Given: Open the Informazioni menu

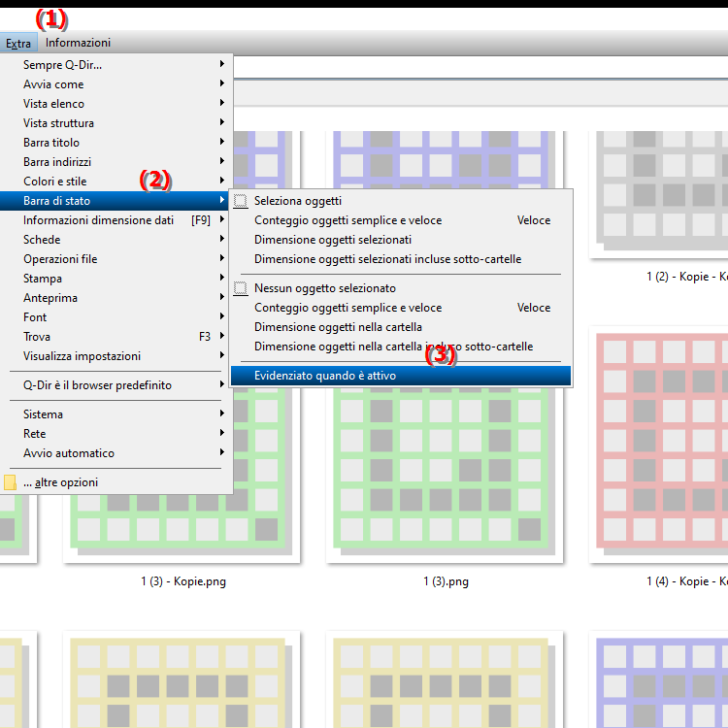Looking at the screenshot, I should [x=78, y=43].
